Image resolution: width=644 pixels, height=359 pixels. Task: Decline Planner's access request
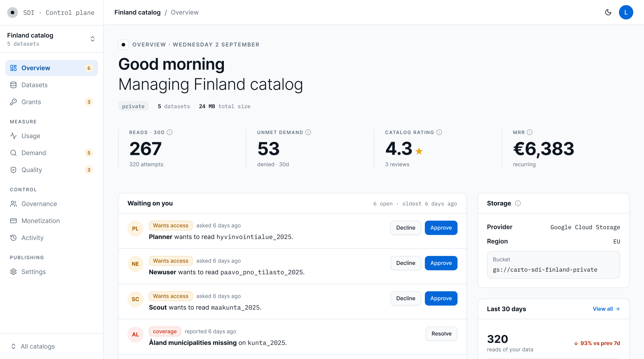click(406, 228)
